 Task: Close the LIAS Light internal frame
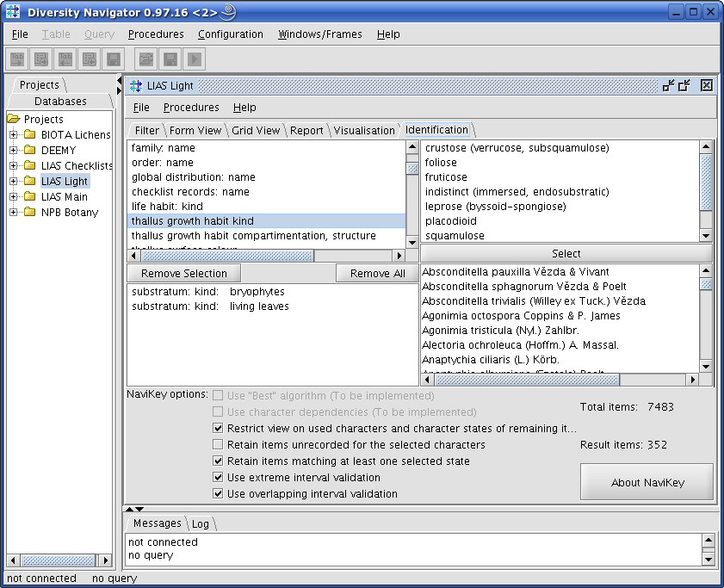706,85
